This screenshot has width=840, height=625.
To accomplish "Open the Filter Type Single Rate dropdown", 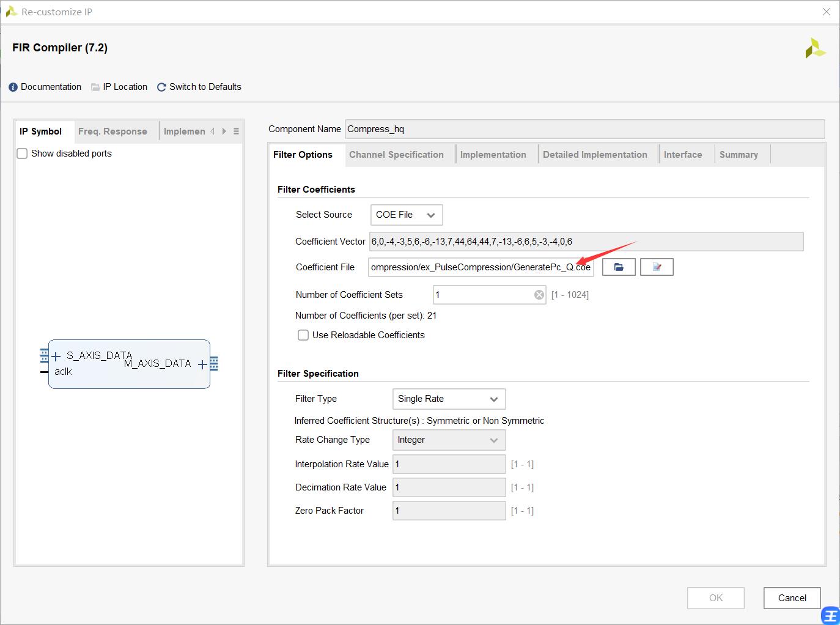I will point(449,399).
